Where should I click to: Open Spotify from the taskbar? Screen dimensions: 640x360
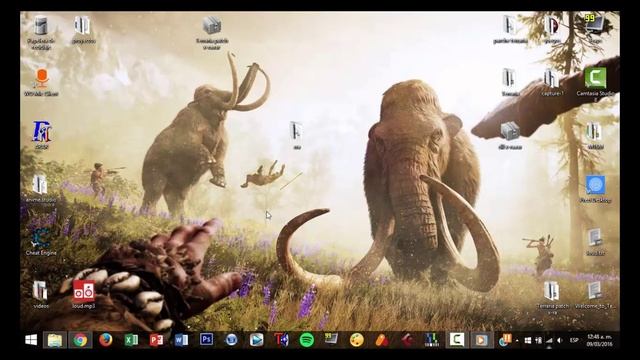pos(307,340)
